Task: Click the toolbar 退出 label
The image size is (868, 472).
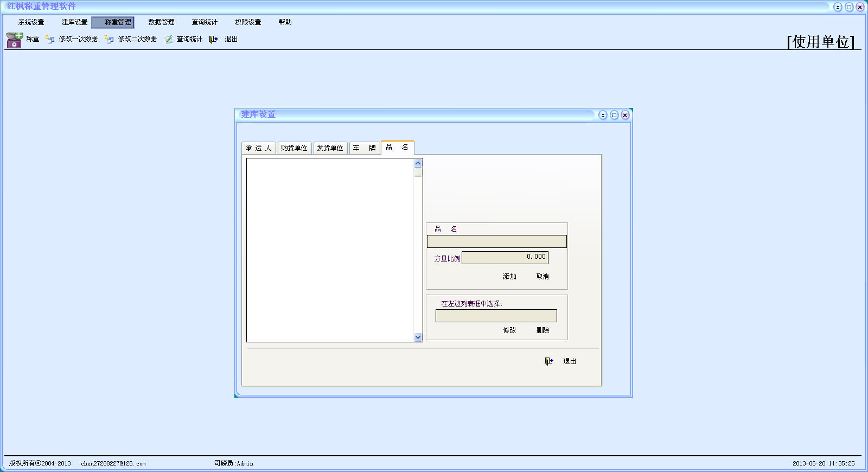Action: pos(231,39)
